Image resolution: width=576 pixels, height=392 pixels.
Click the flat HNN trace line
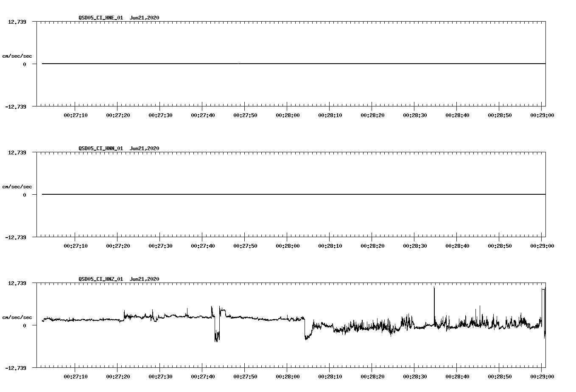(294, 194)
